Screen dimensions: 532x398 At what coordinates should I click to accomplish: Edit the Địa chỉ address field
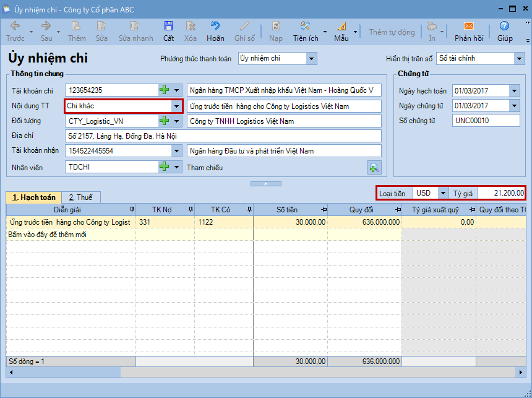[223, 136]
